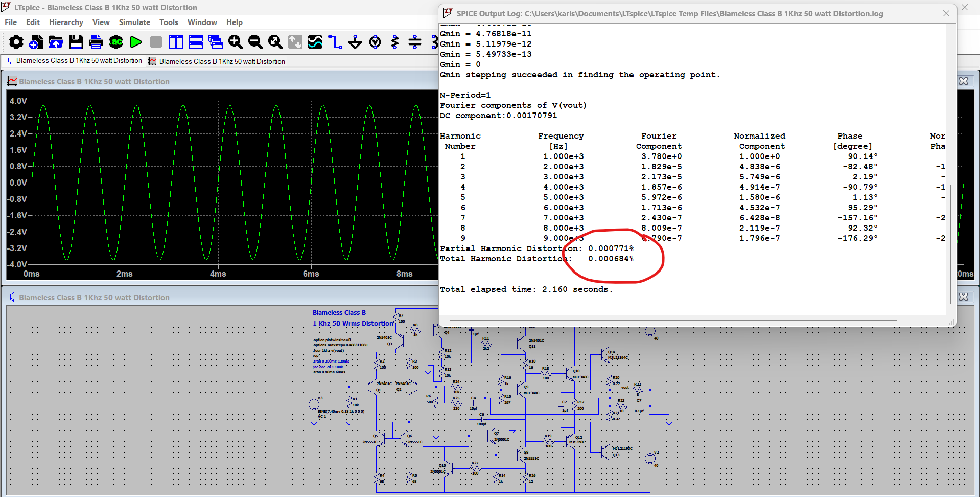Image resolution: width=980 pixels, height=497 pixels.
Task: Click the 4ms label on time axis
Action: (218, 274)
